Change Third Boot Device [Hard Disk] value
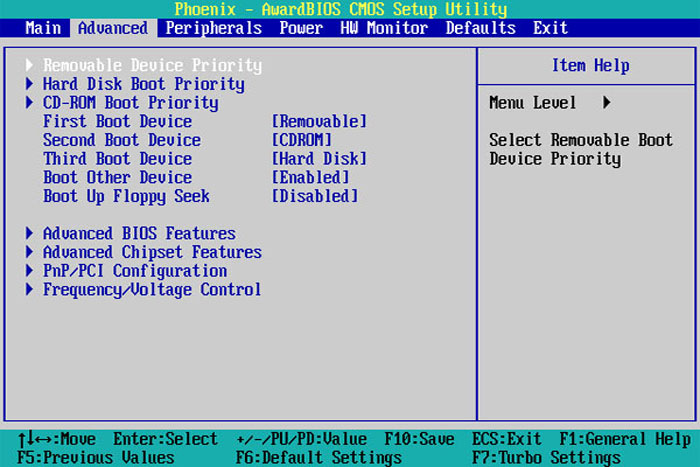Viewport: 700px width, 467px height. click(x=319, y=159)
